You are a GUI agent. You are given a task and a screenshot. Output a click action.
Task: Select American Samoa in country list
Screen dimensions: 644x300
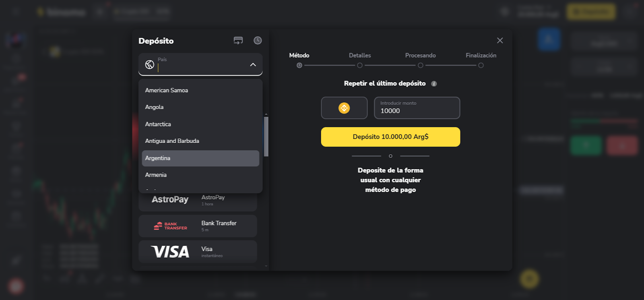(200, 90)
